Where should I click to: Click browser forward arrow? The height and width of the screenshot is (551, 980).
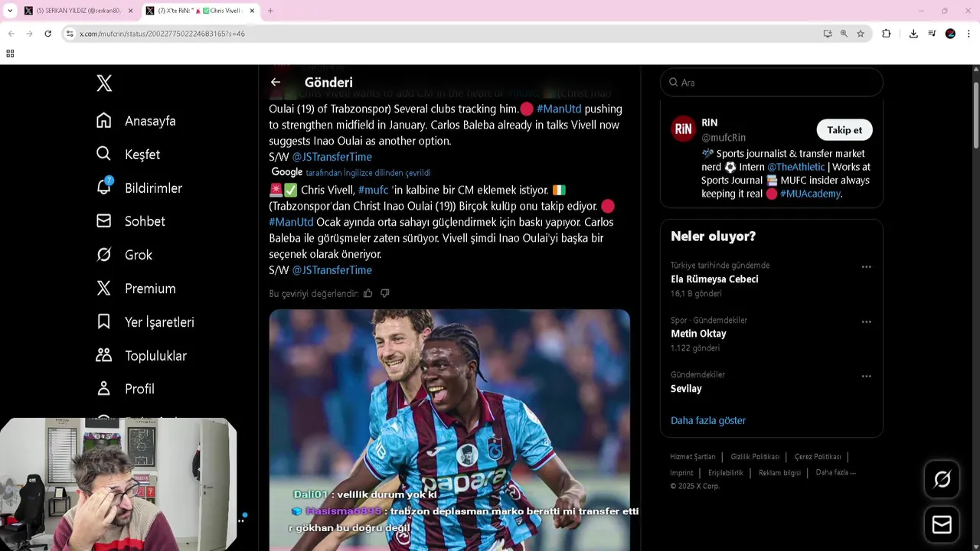(x=29, y=34)
